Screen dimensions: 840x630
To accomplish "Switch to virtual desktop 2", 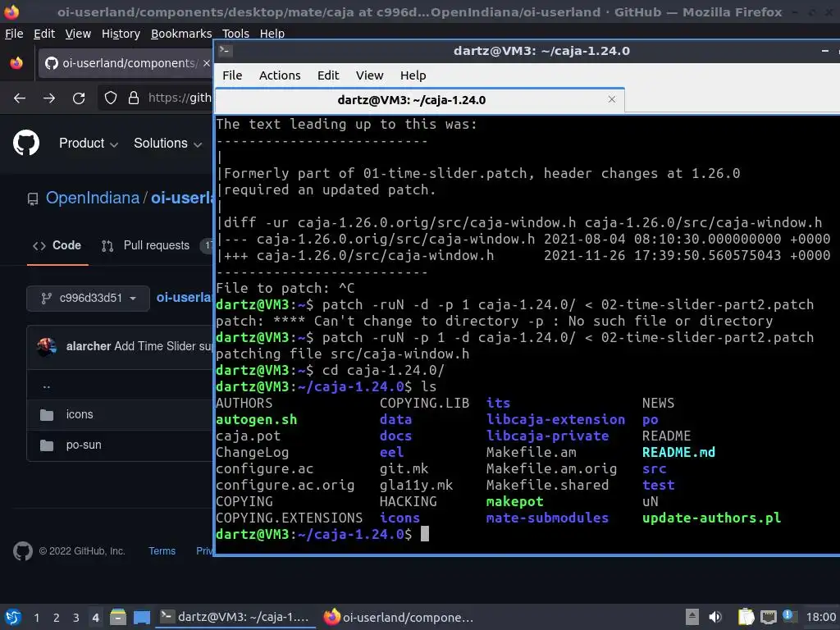I will 57,618.
